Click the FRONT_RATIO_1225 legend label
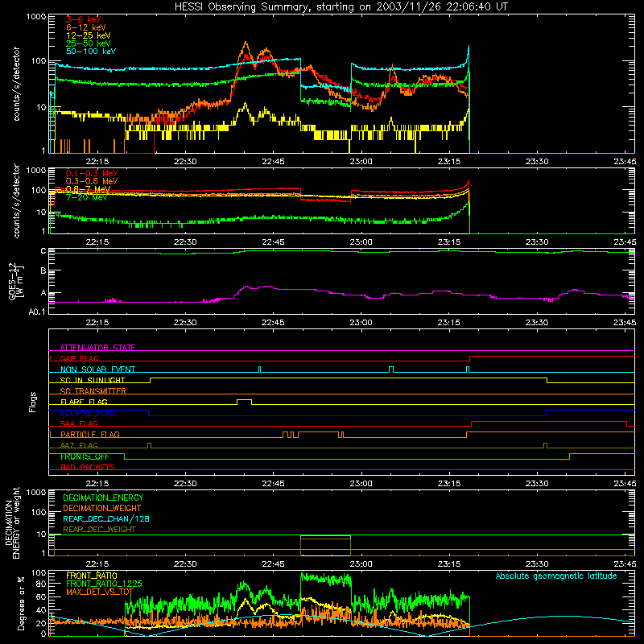 104,584
